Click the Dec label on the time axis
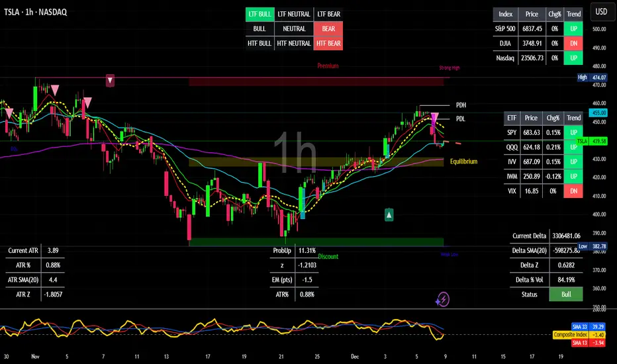 355,357
